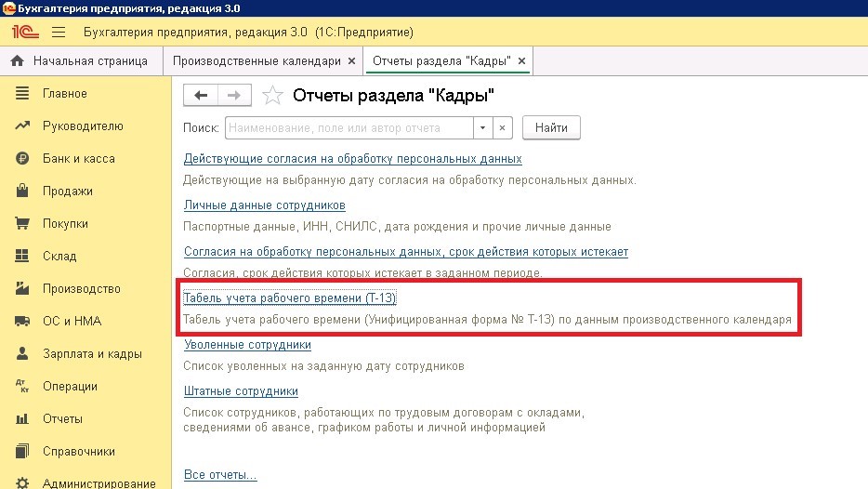Clear the search field with the x button
Image resolution: width=868 pixels, height=489 pixels.
(502, 128)
